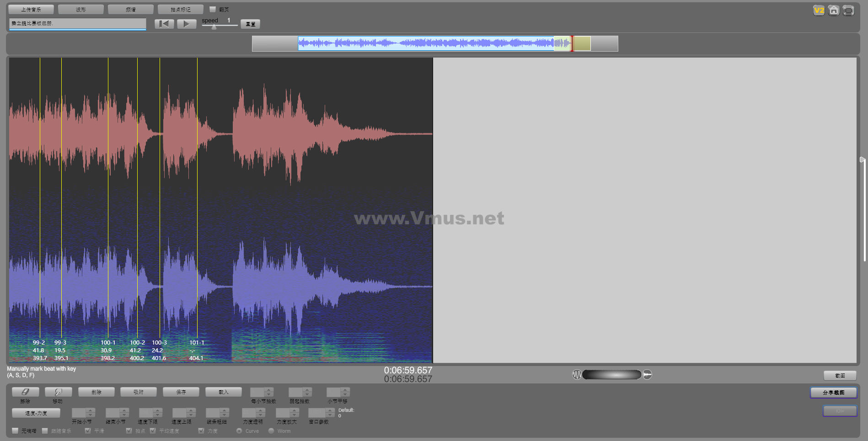The width and height of the screenshot is (868, 441).
Task: Increase 每小节拍数 stepper value
Action: (x=269, y=390)
